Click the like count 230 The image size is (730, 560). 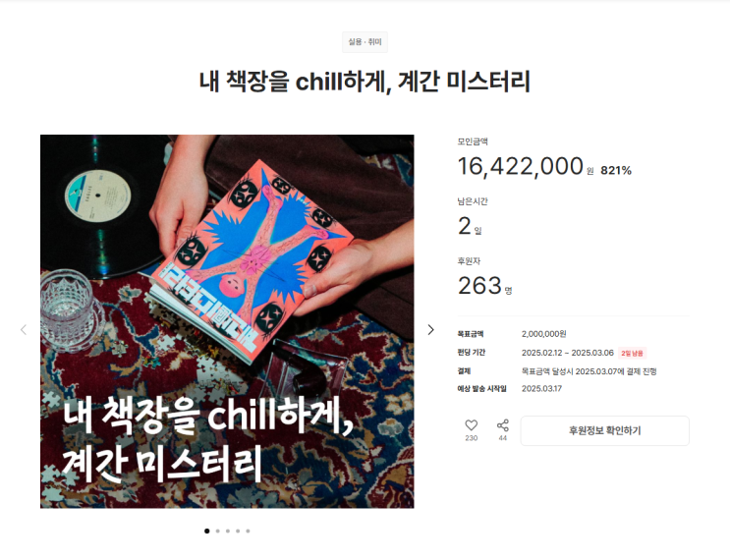[472, 438]
